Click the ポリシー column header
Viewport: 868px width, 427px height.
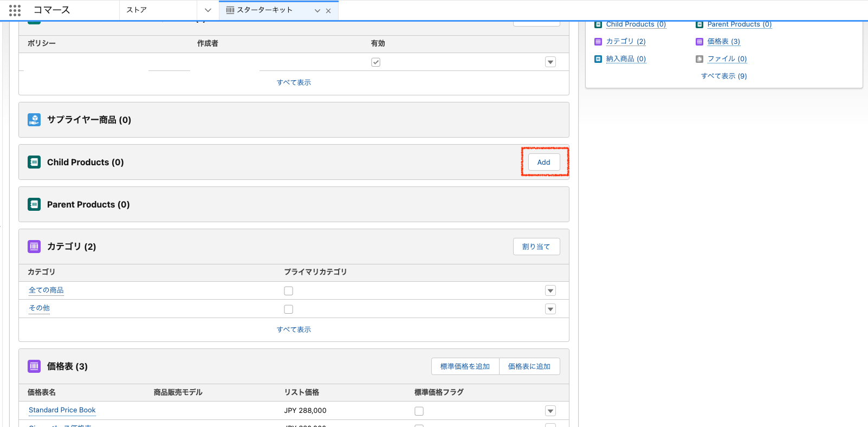42,43
